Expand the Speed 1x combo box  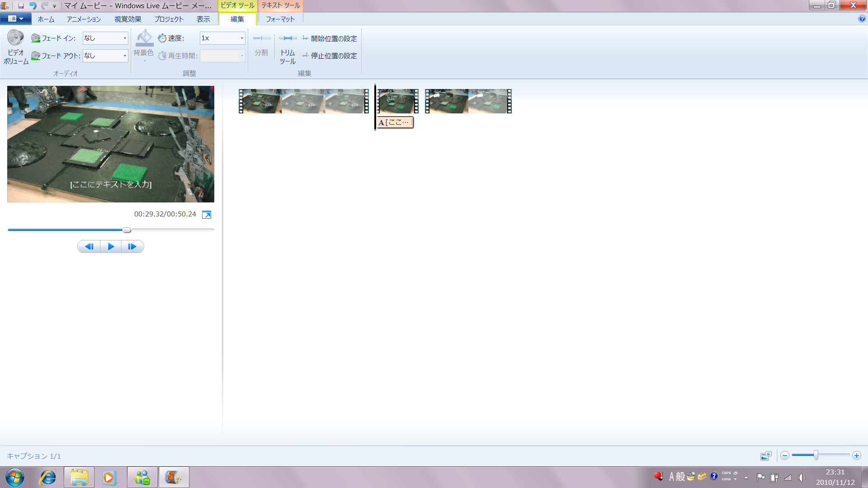(242, 38)
